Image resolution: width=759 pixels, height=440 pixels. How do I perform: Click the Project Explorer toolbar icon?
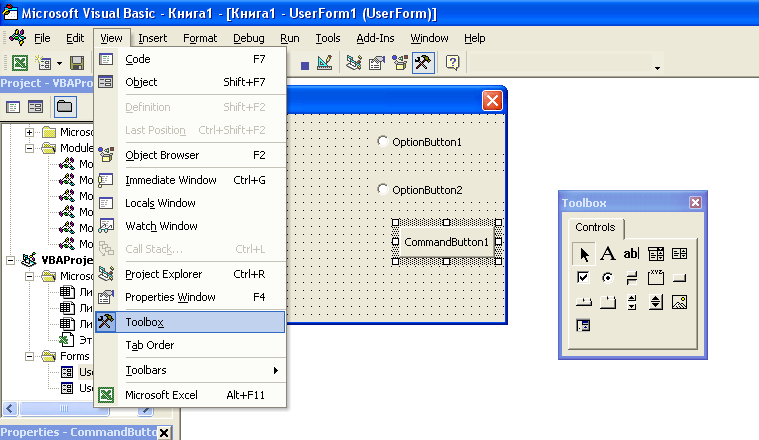[354, 63]
